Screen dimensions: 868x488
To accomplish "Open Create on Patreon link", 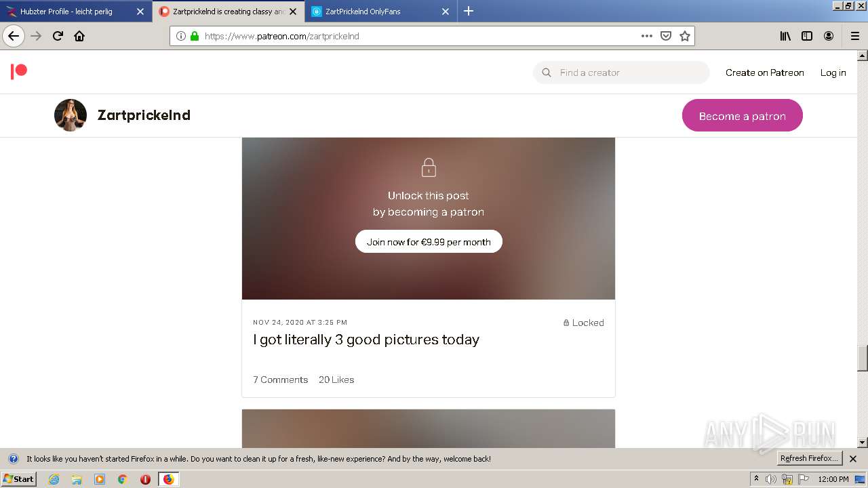I will [x=765, y=73].
